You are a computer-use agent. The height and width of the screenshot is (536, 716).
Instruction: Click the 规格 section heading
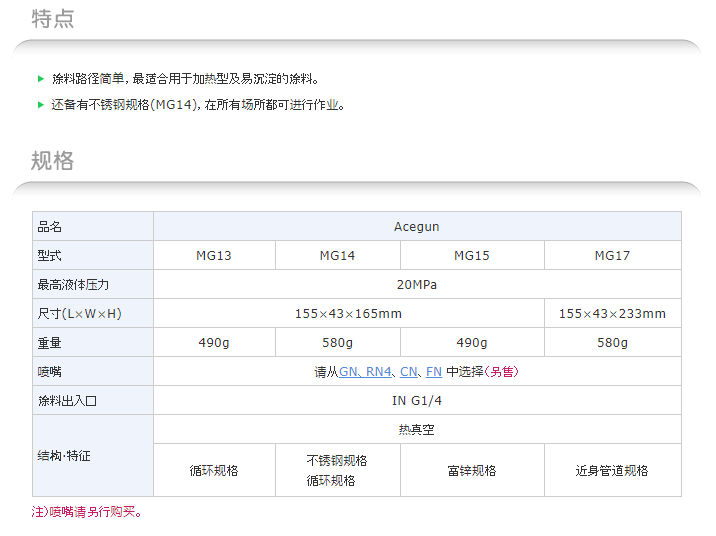53,161
